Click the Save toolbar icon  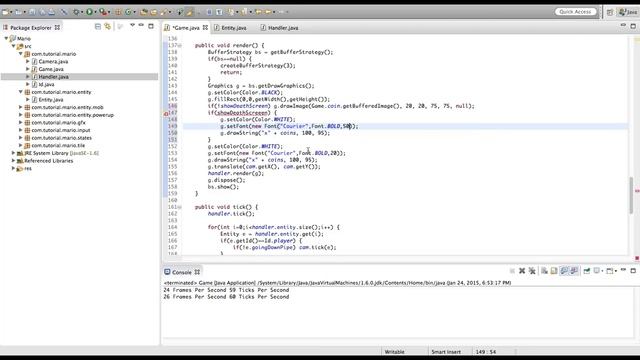click(x=32, y=12)
